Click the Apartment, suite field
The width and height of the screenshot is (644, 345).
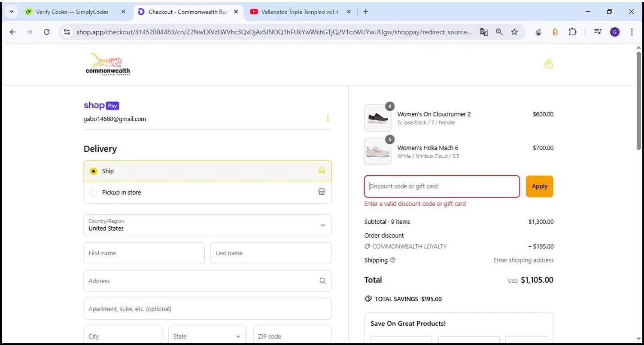pos(207,308)
